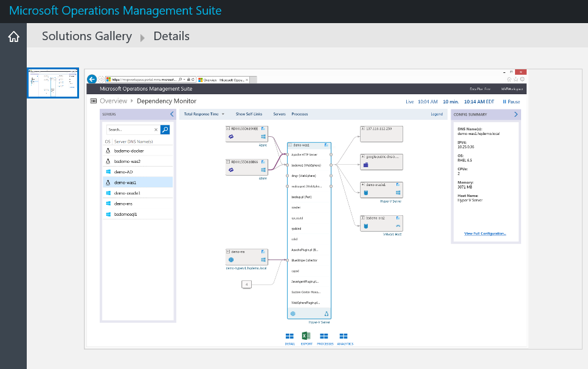Select demo-ms in server list
588x369 pixels.
coord(137,203)
